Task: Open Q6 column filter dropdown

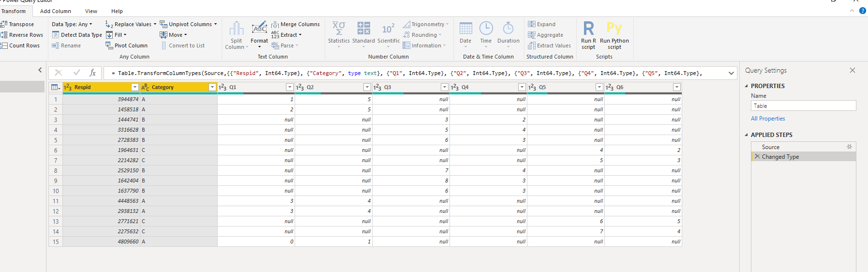Action: click(677, 87)
